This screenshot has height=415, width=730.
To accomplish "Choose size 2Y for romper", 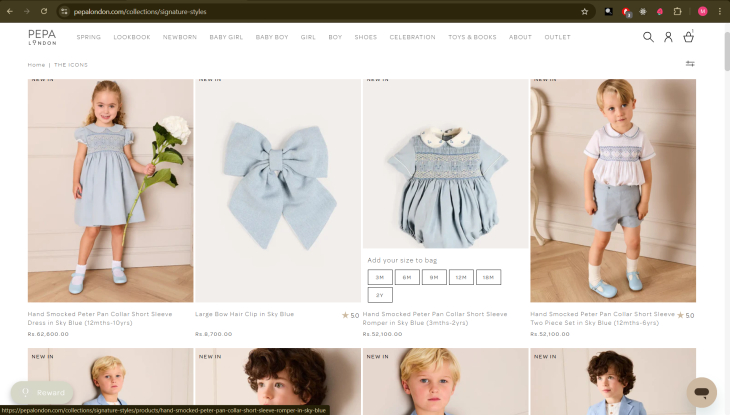I will (380, 295).
